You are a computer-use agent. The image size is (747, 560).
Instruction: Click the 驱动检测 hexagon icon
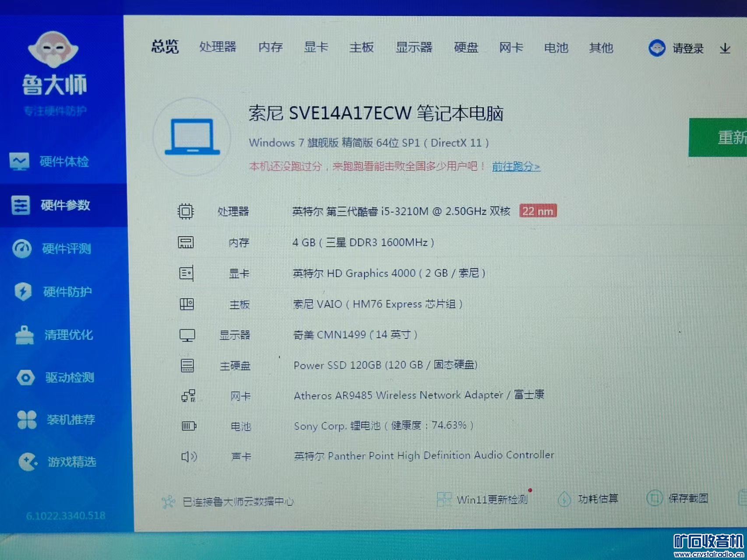coord(25,377)
